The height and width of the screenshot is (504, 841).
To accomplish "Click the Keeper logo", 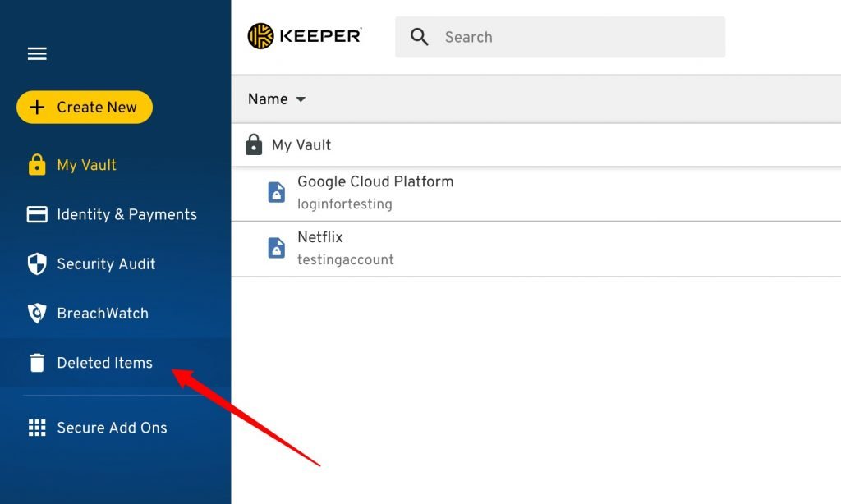I will click(x=305, y=37).
